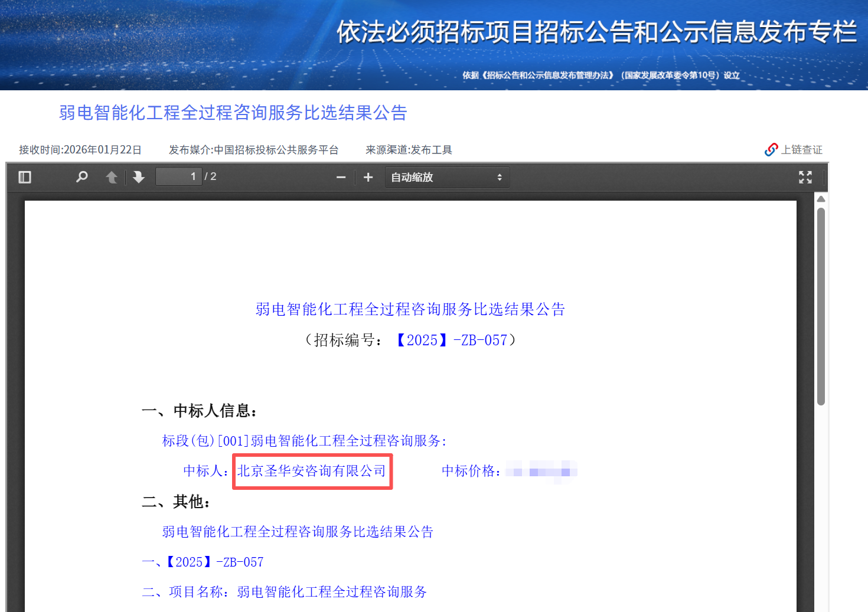Screen dimensions: 868x612
Task: Advance to next page with the down arrow
Action: click(x=139, y=176)
